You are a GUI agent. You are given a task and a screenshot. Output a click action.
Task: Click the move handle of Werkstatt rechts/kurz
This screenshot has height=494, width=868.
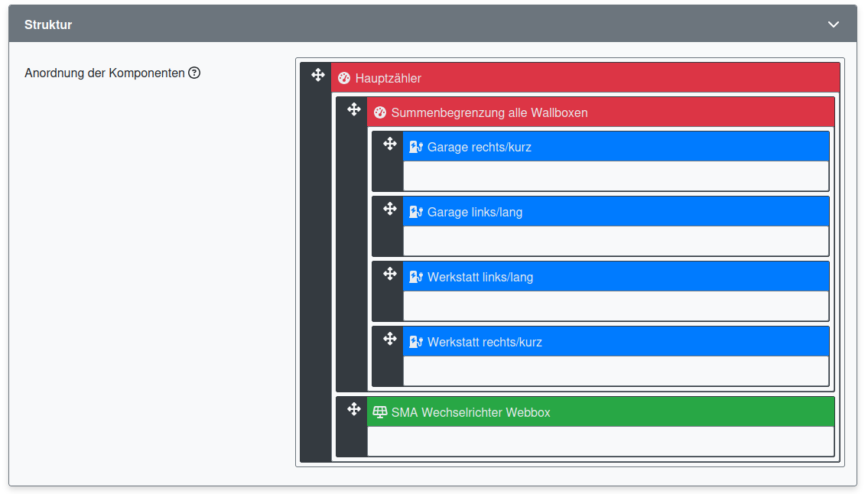pos(390,338)
